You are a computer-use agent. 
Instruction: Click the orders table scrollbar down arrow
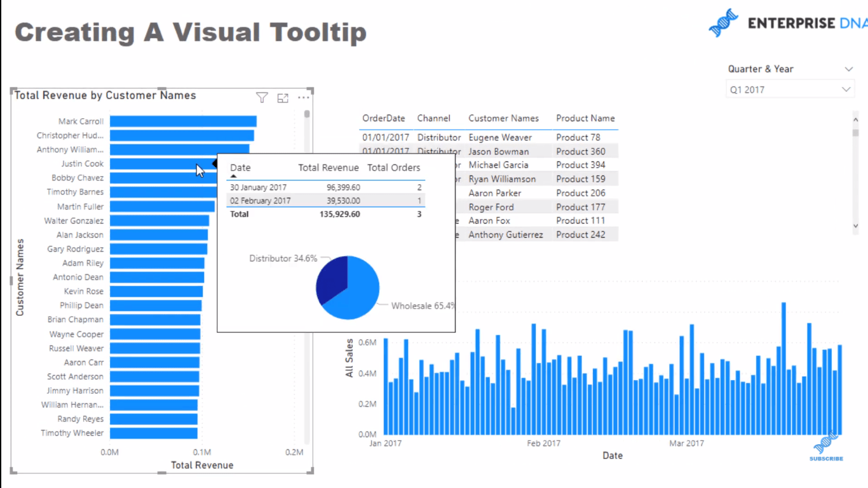(x=855, y=226)
